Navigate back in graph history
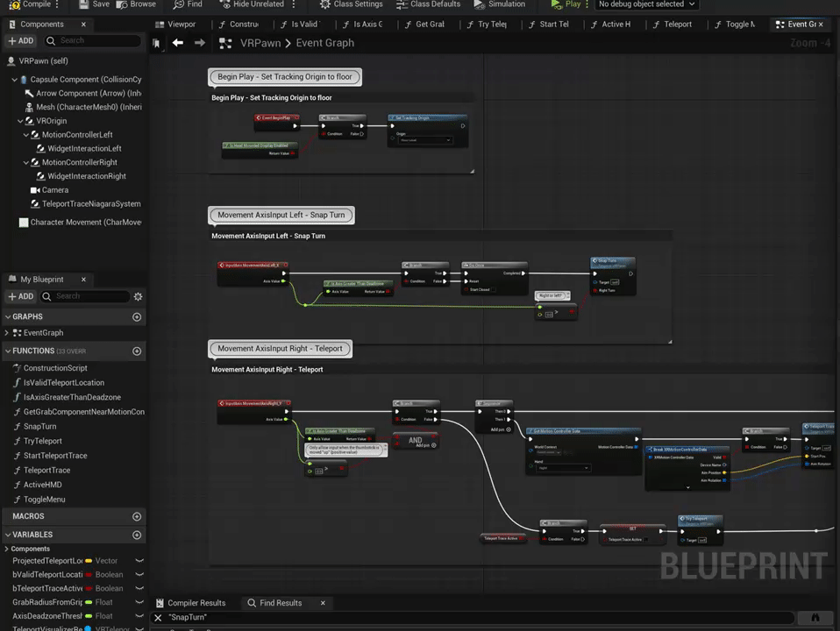The width and height of the screenshot is (840, 631). (178, 43)
